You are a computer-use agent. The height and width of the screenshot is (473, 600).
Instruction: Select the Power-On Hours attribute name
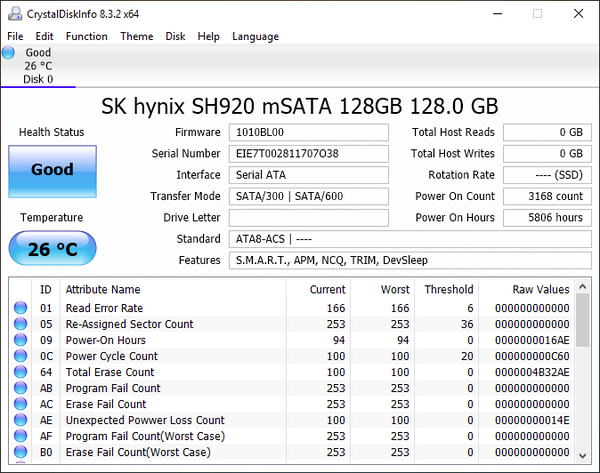tap(106, 340)
